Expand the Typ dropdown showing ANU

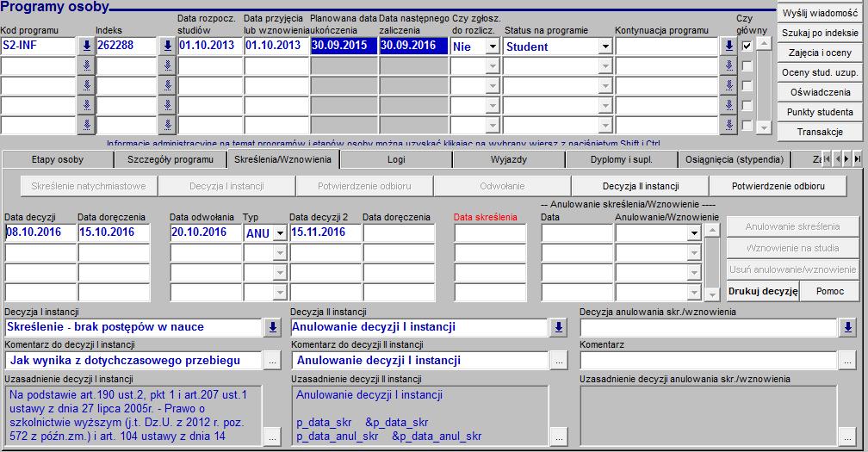point(280,233)
